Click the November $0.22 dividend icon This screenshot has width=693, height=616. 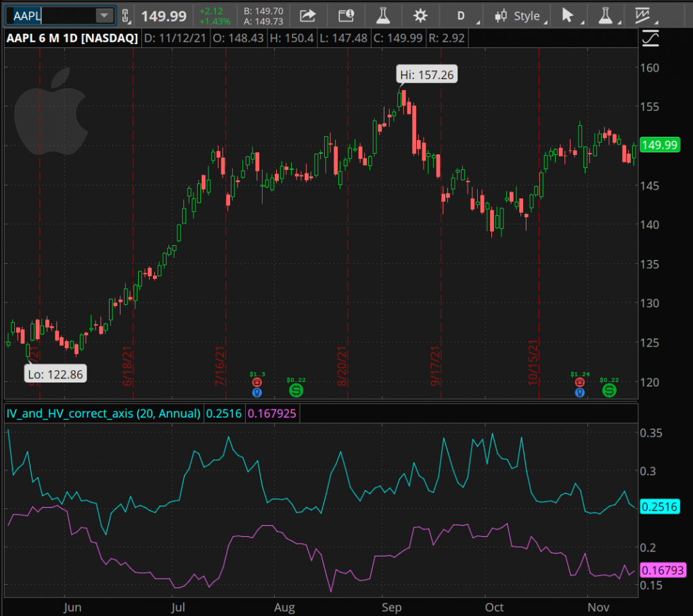[609, 391]
